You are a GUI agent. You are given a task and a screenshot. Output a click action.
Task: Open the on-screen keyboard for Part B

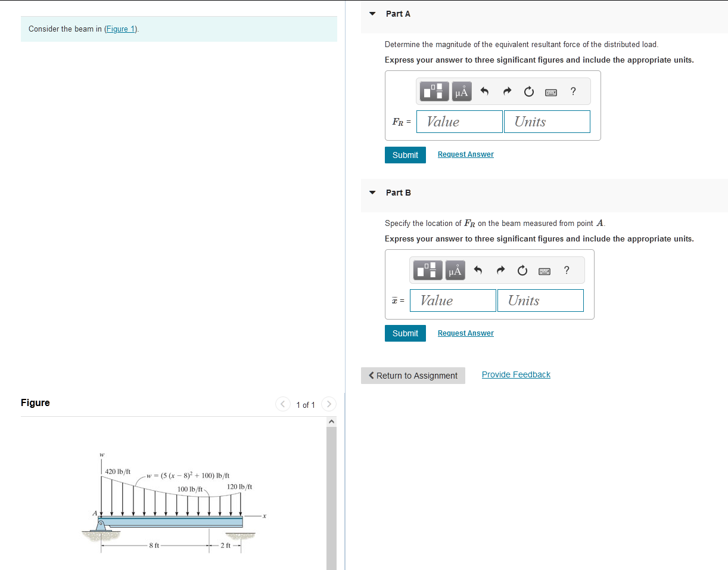pyautogui.click(x=544, y=270)
